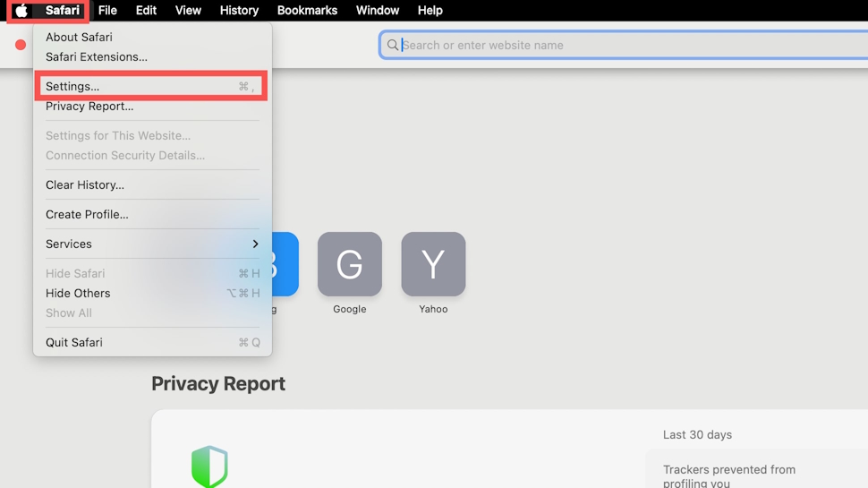This screenshot has width=868, height=488.
Task: Choose Hide Others from the menu
Action: coord(152,293)
